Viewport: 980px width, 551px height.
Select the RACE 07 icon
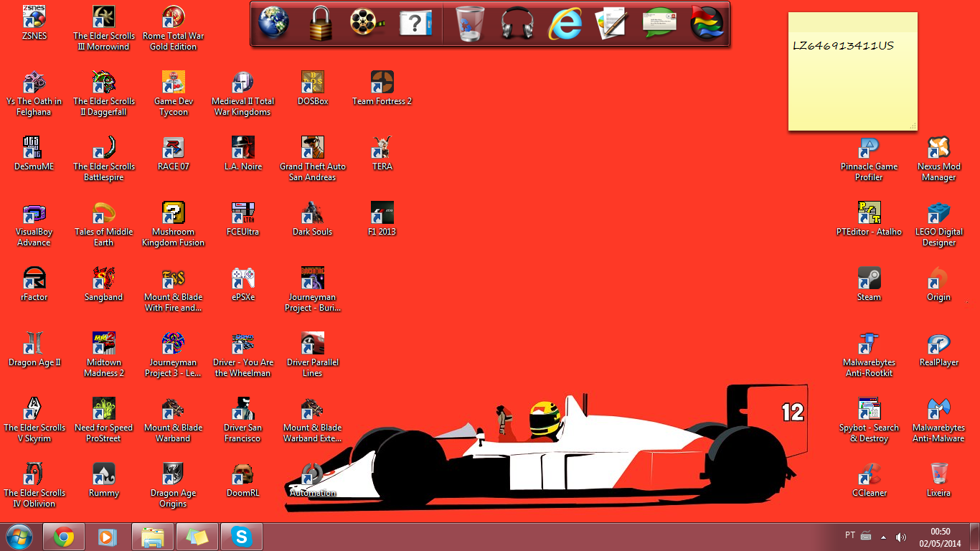[174, 147]
